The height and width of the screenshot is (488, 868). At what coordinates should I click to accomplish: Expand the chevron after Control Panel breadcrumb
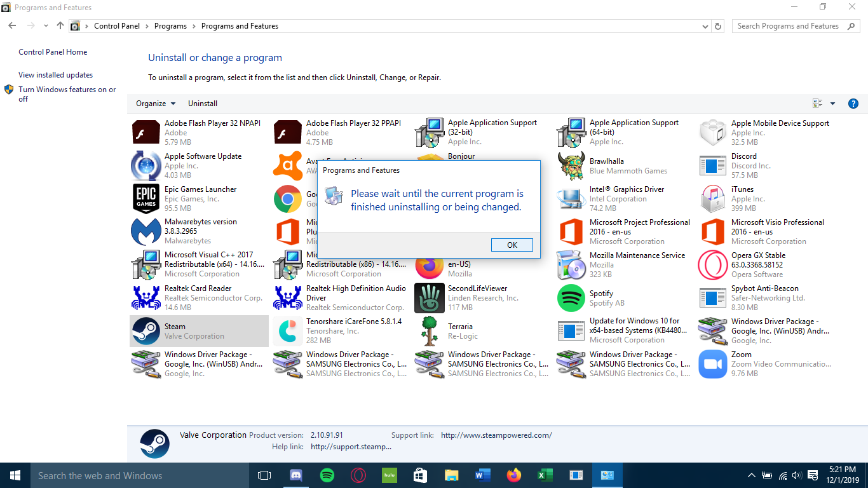tap(146, 27)
